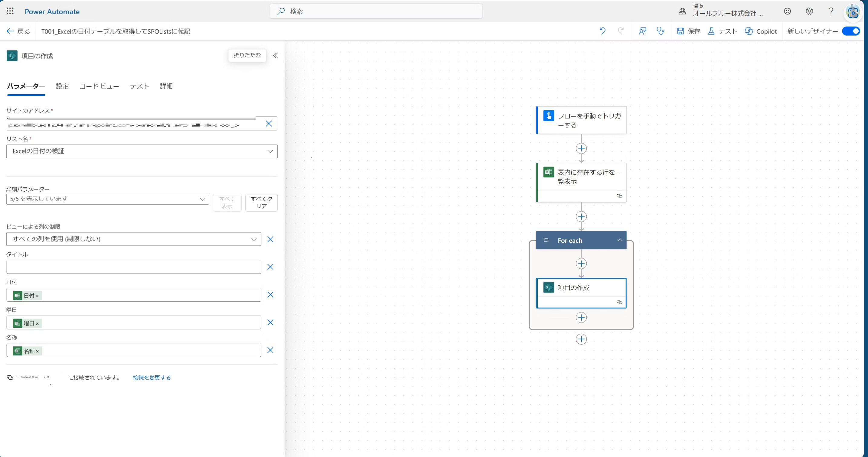Viewport: 868px width, 457px height.
Task: Click the Undo arrow icon in toolbar
Action: click(x=602, y=31)
